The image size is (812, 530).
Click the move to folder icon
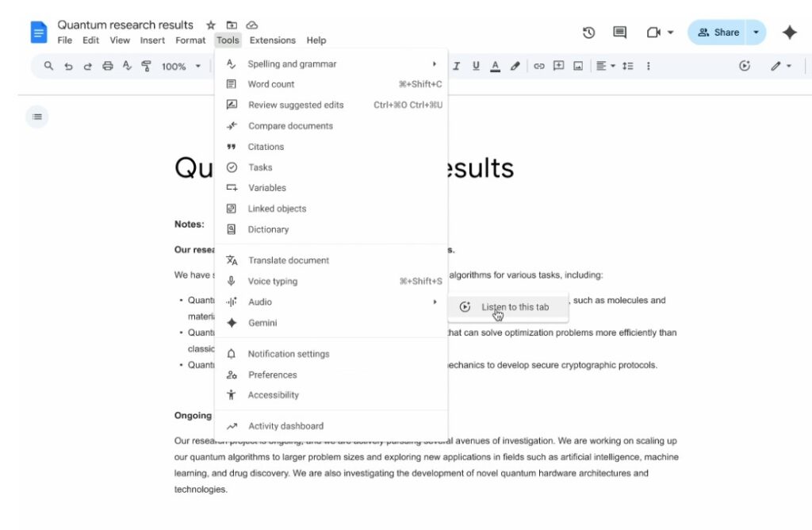(232, 25)
